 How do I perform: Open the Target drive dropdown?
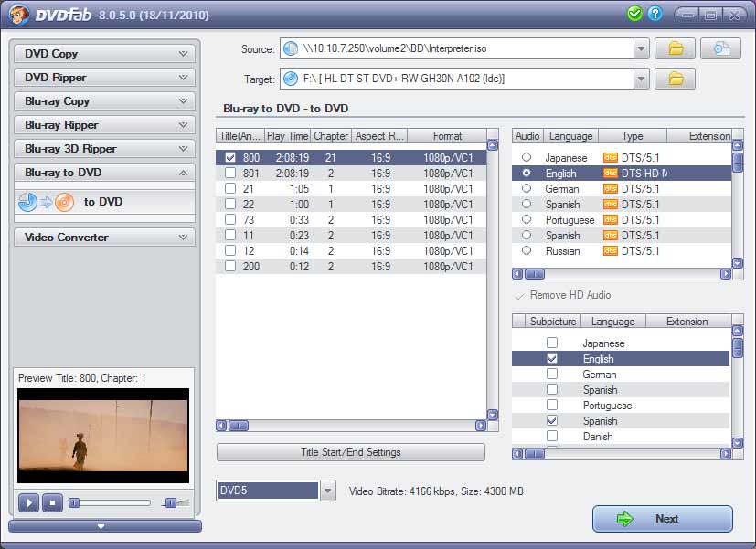tap(641, 79)
